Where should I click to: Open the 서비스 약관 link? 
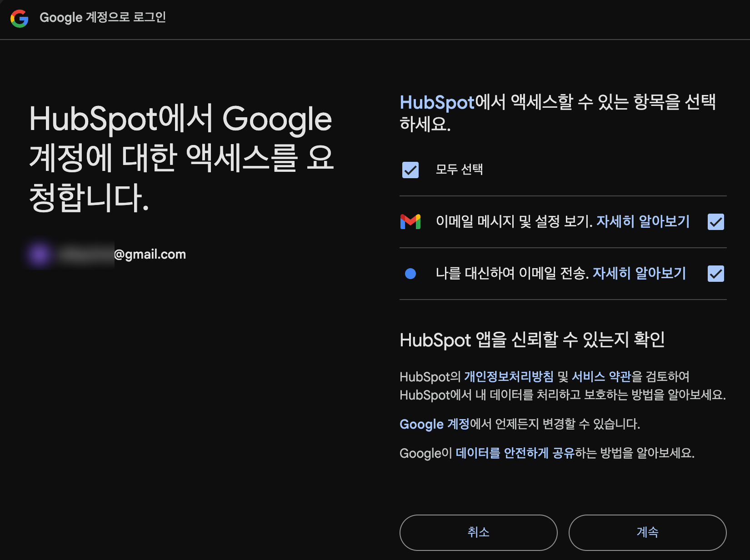point(601,377)
